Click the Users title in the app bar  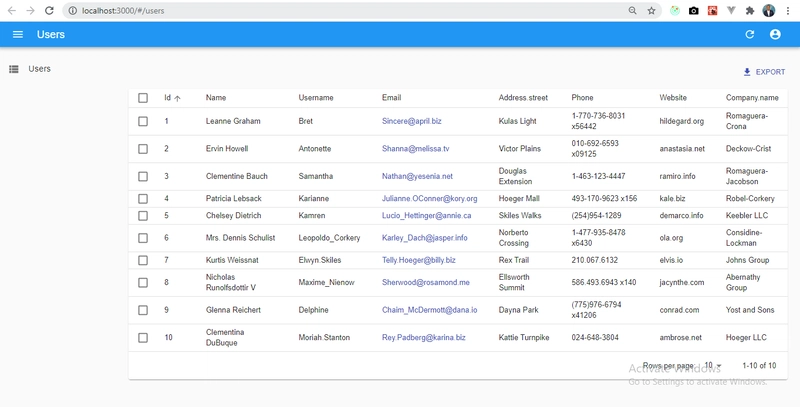pyautogui.click(x=51, y=35)
